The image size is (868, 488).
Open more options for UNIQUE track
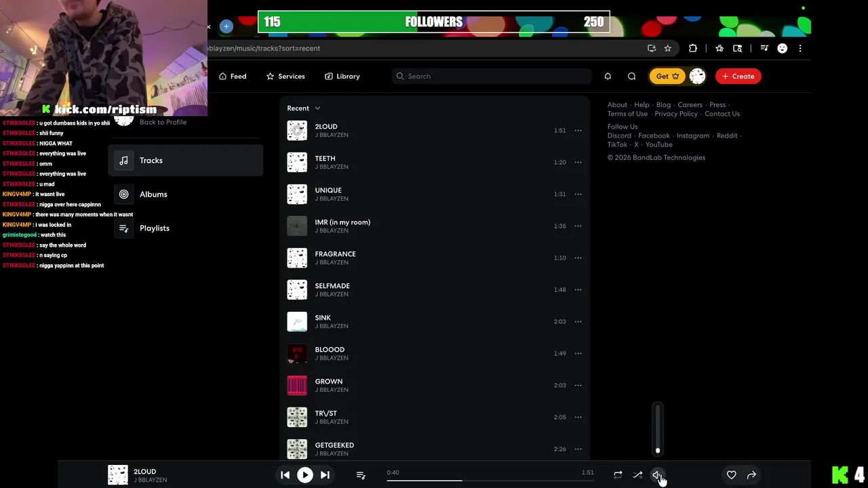click(578, 194)
